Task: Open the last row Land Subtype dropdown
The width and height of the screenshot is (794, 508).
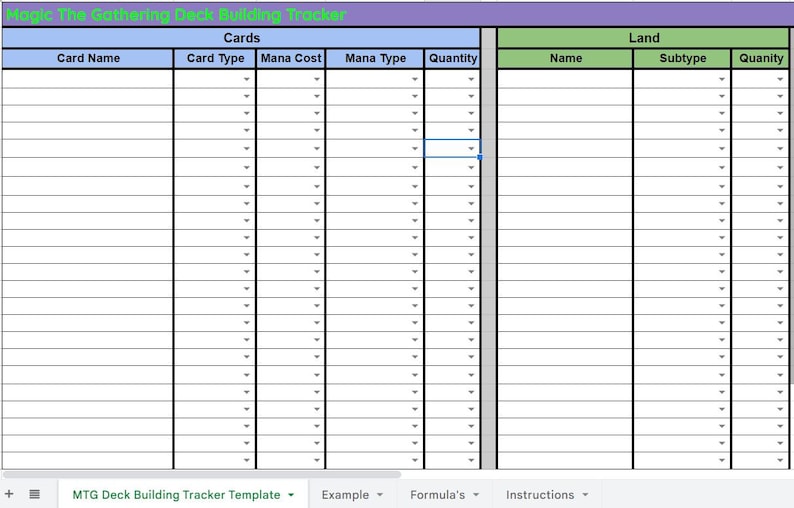Action: (x=722, y=460)
